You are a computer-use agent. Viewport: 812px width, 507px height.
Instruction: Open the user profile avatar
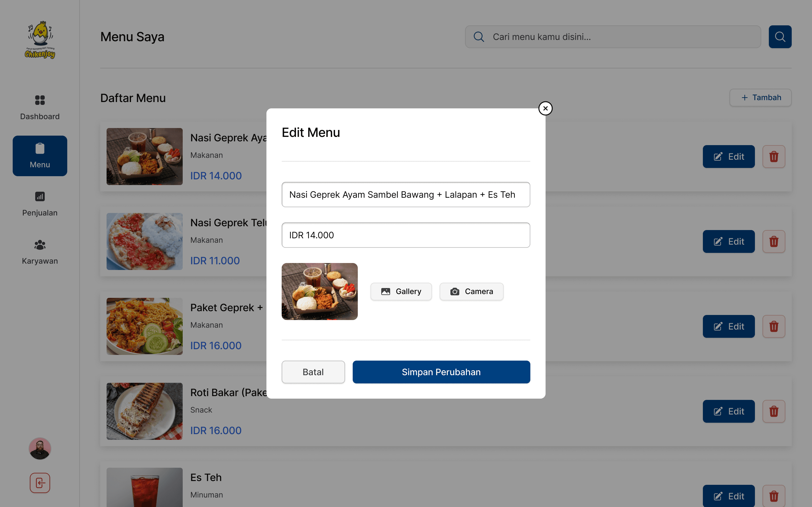[40, 448]
